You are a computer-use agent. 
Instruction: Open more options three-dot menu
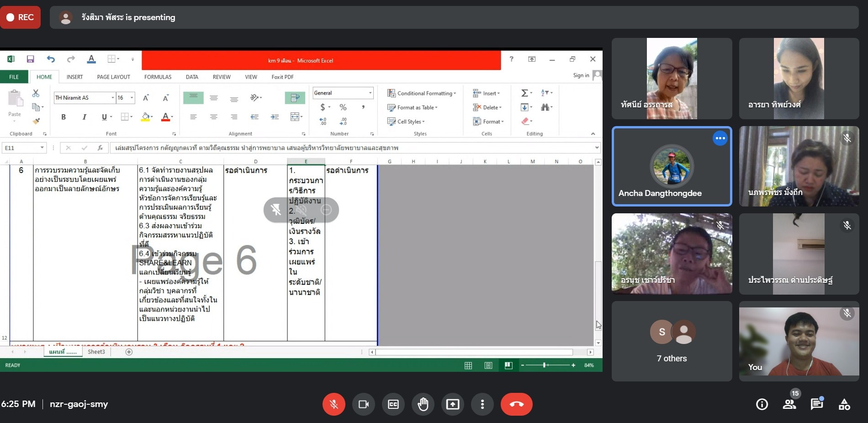click(482, 404)
